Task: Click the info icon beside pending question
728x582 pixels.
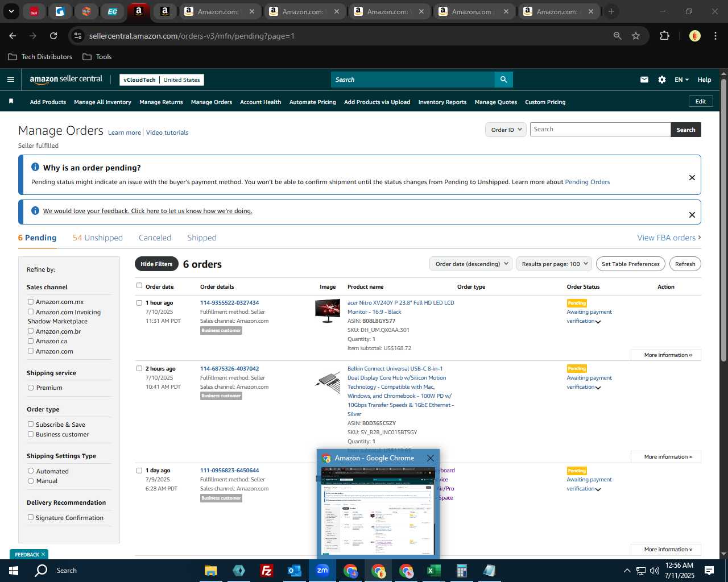Action: (x=35, y=167)
